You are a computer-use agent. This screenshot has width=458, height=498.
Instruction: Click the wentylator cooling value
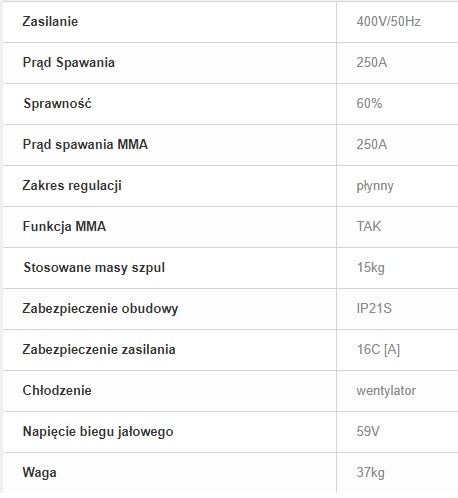coord(386,391)
